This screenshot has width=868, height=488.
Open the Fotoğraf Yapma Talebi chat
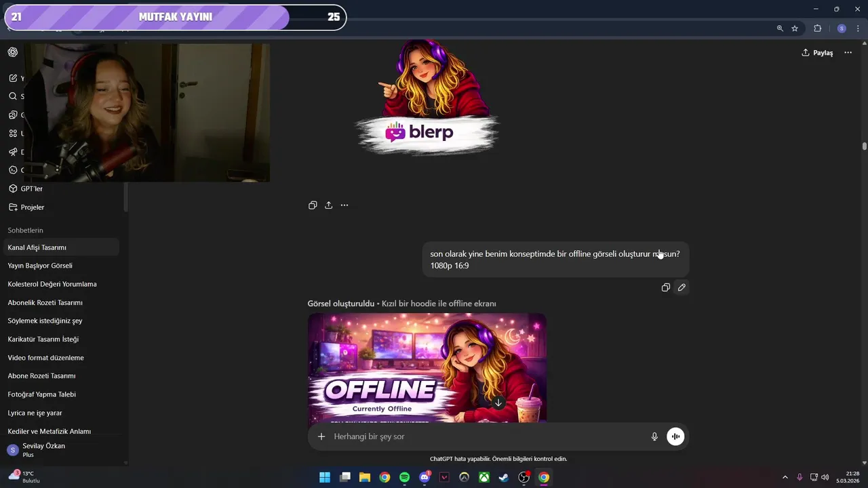point(61,394)
